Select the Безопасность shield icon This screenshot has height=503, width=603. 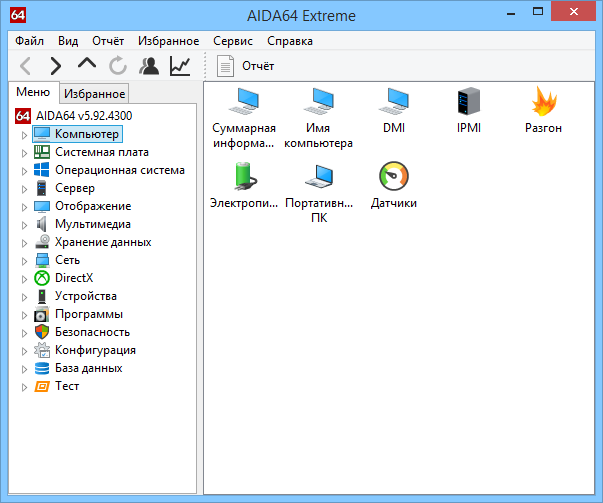[42, 332]
